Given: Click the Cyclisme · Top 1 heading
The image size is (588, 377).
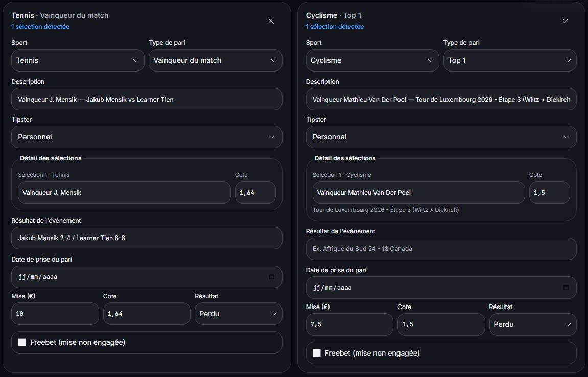Looking at the screenshot, I should coord(334,15).
